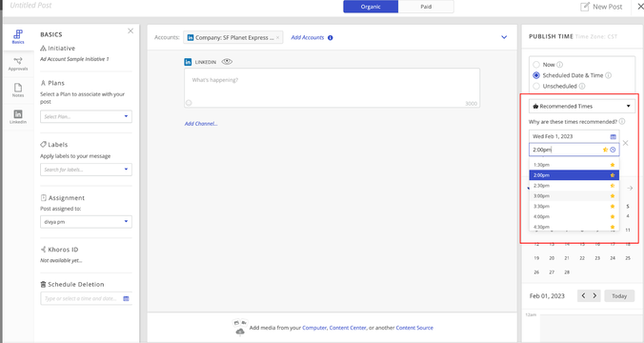Click the Today button
The width and height of the screenshot is (644, 343).
(x=619, y=295)
